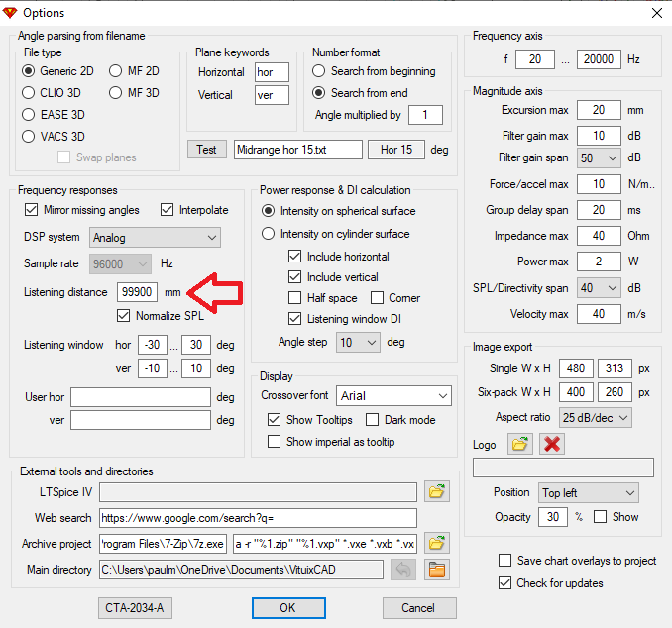Viewport: 672px width, 628px height.
Task: Click the VituixCAD title bar icon
Action: click(10, 13)
